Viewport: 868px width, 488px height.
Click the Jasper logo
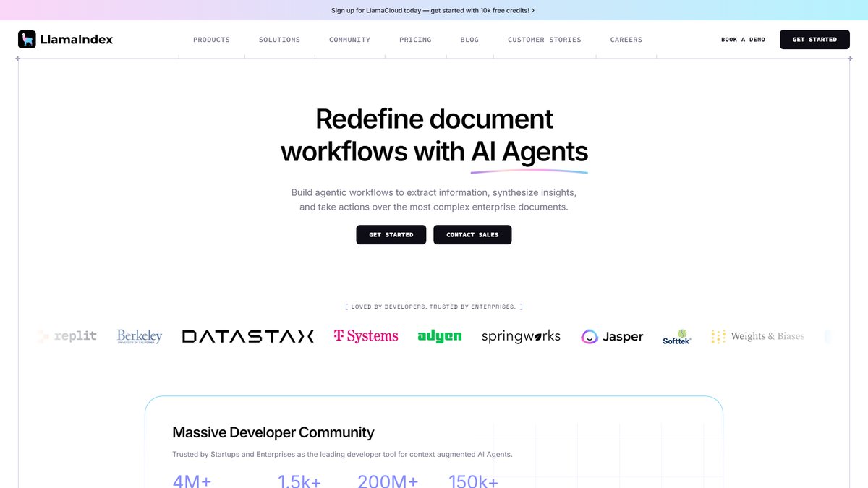[612, 336]
